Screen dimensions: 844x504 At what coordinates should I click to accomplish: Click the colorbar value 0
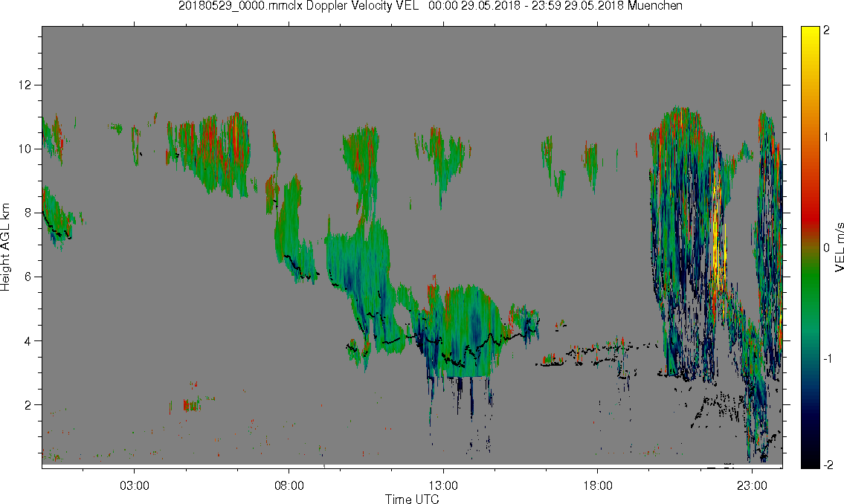coord(827,248)
